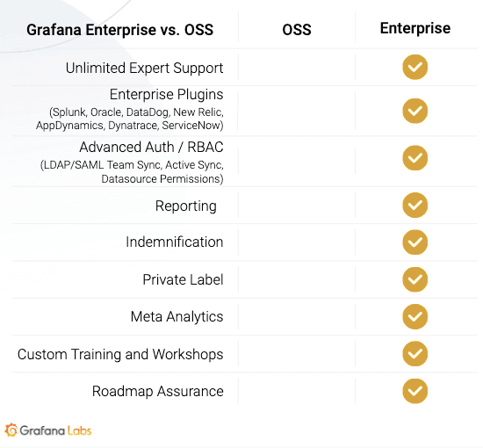Click the Enterprise Plugins feature label
The height and width of the screenshot is (448, 483).
(166, 95)
